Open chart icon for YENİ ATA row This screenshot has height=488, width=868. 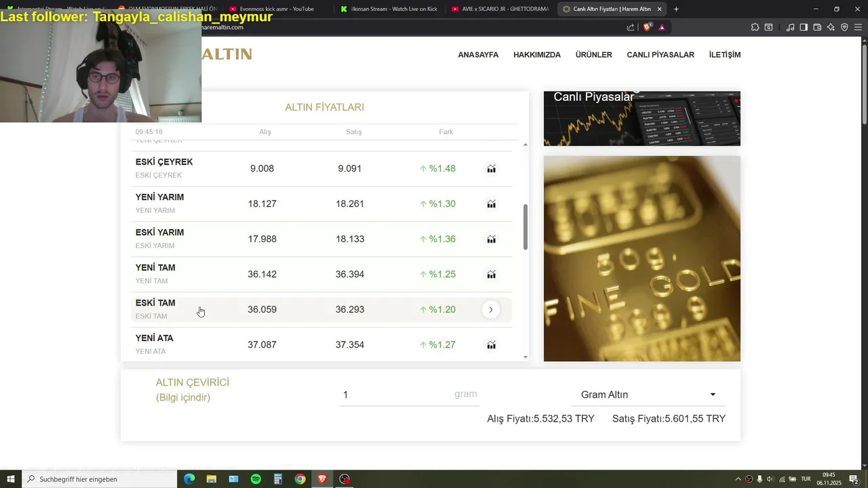(x=491, y=345)
